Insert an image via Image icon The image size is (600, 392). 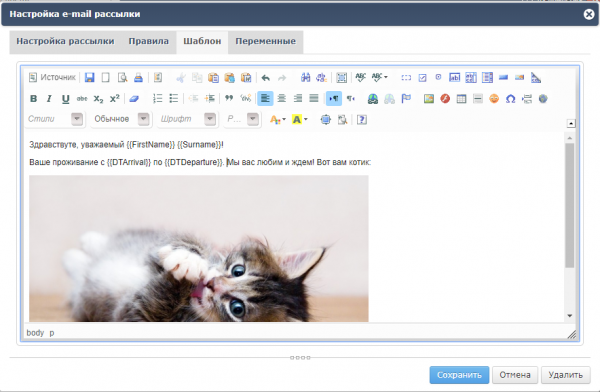point(429,99)
